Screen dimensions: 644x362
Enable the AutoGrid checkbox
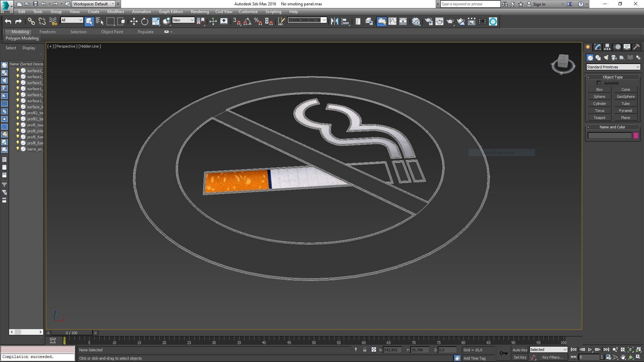click(x=599, y=83)
